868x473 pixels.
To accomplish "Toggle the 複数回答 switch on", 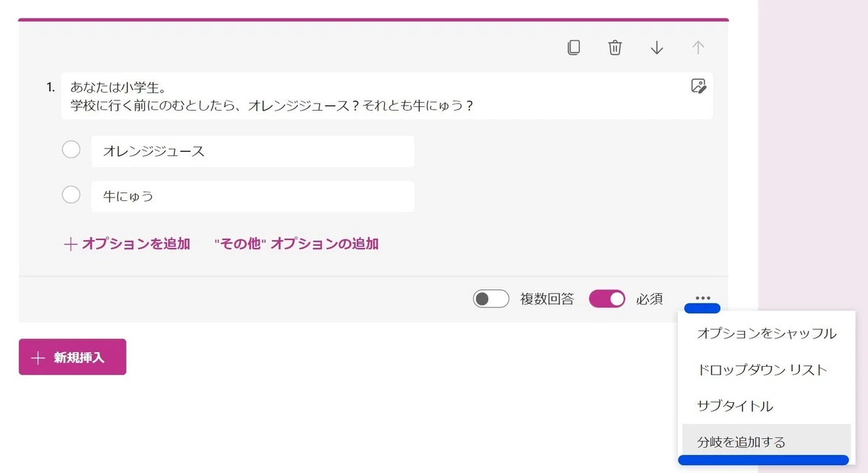I will pos(491,299).
